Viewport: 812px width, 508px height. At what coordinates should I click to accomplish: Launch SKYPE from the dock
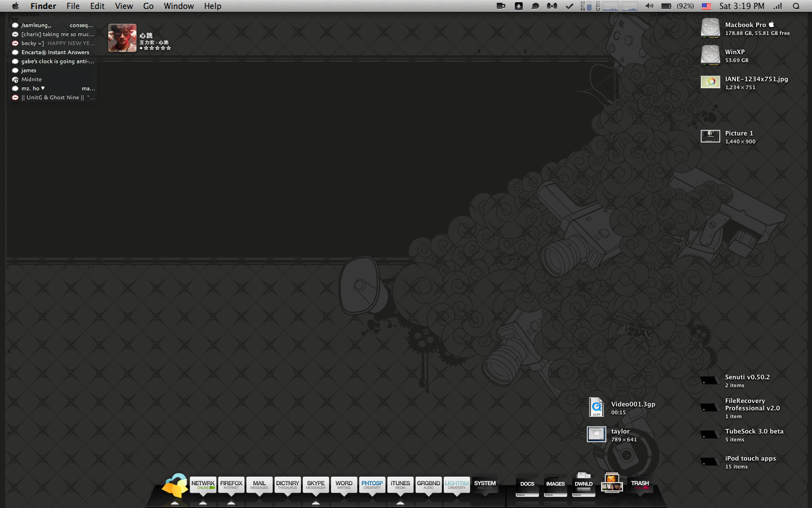(316, 485)
